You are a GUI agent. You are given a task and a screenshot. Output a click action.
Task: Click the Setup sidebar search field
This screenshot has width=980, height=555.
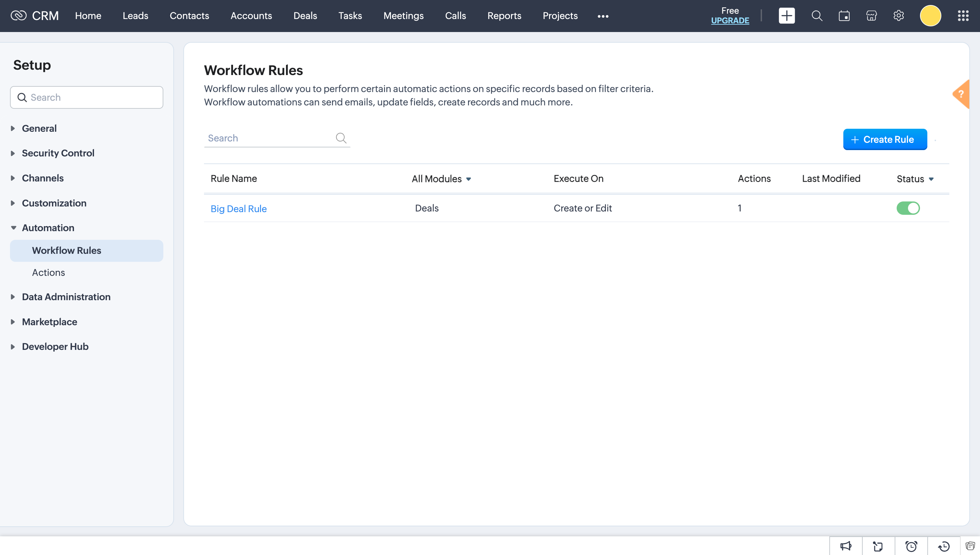tap(87, 98)
